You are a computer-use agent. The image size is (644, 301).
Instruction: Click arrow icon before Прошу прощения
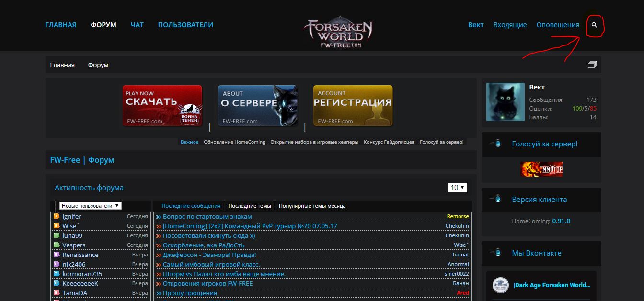159,293
